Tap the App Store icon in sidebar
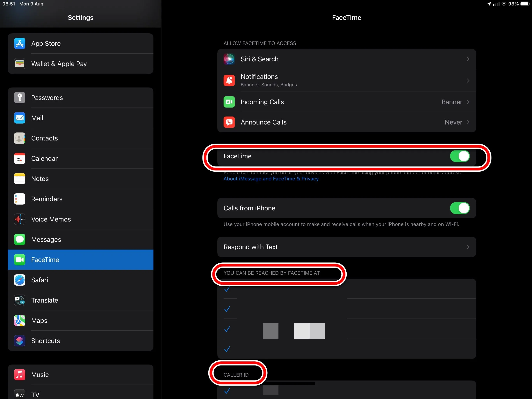 click(x=19, y=44)
